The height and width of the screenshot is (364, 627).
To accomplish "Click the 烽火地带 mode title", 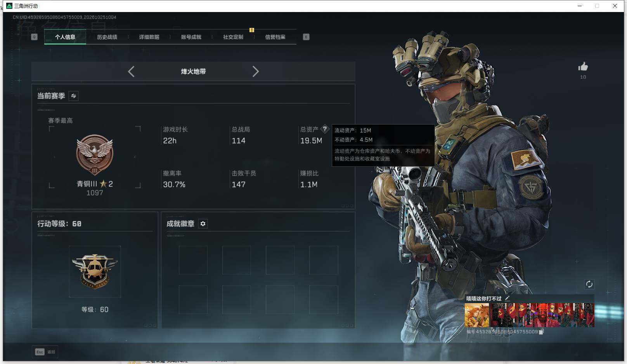I will click(193, 71).
